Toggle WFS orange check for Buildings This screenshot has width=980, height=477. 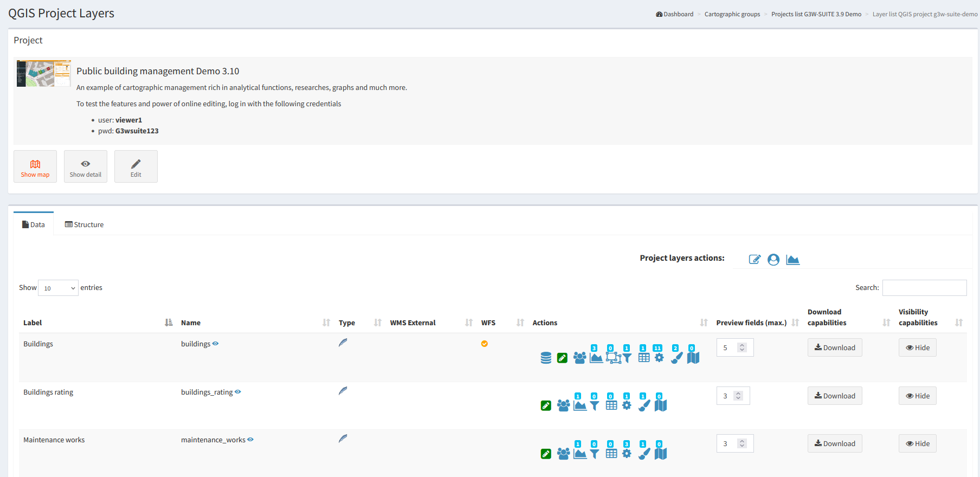point(485,344)
